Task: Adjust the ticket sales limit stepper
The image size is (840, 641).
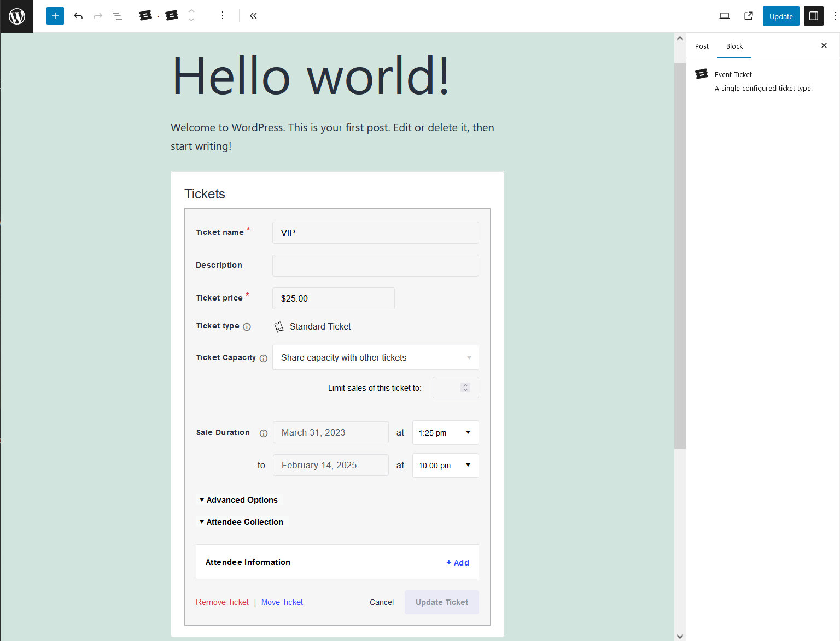Action: tap(465, 387)
